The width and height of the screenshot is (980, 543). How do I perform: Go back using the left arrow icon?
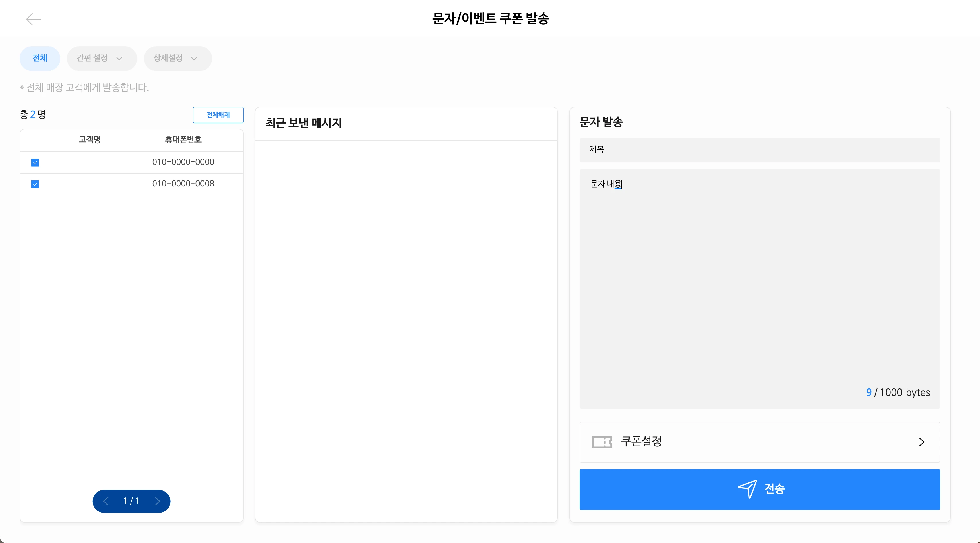tap(34, 19)
